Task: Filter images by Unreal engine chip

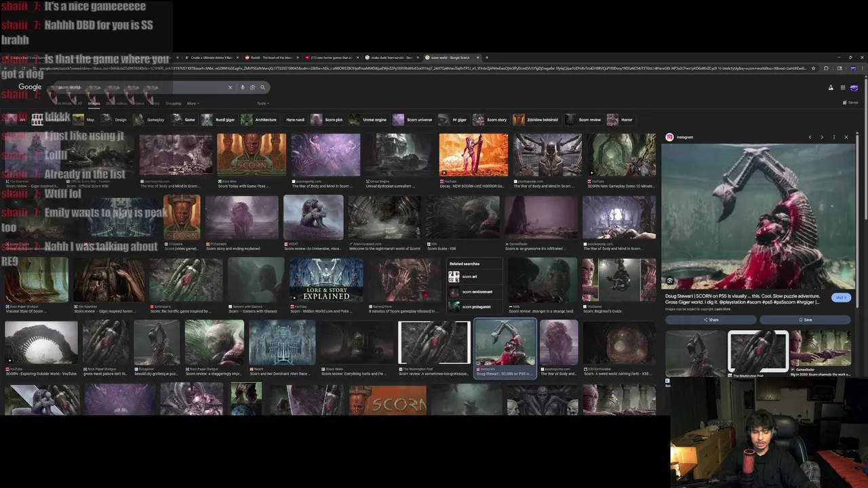Action: 369,120
